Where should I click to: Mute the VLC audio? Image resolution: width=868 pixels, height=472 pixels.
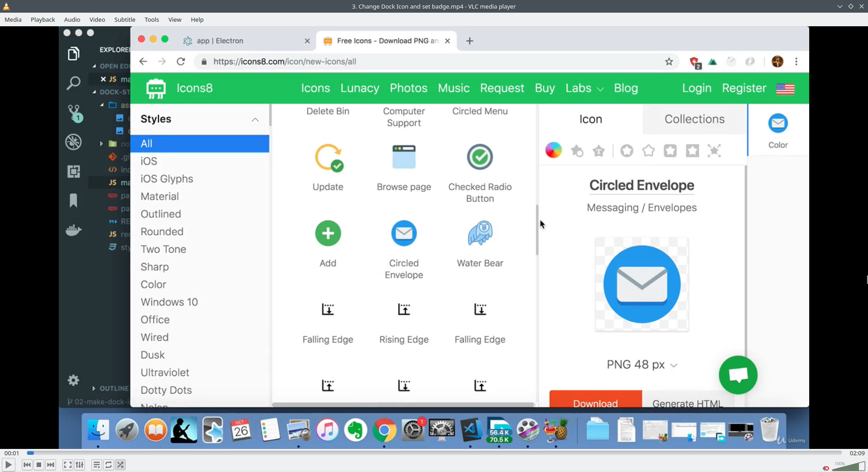pos(826,468)
